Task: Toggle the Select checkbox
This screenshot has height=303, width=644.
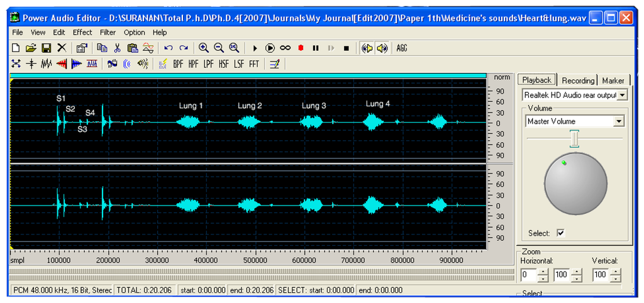Action: (560, 233)
